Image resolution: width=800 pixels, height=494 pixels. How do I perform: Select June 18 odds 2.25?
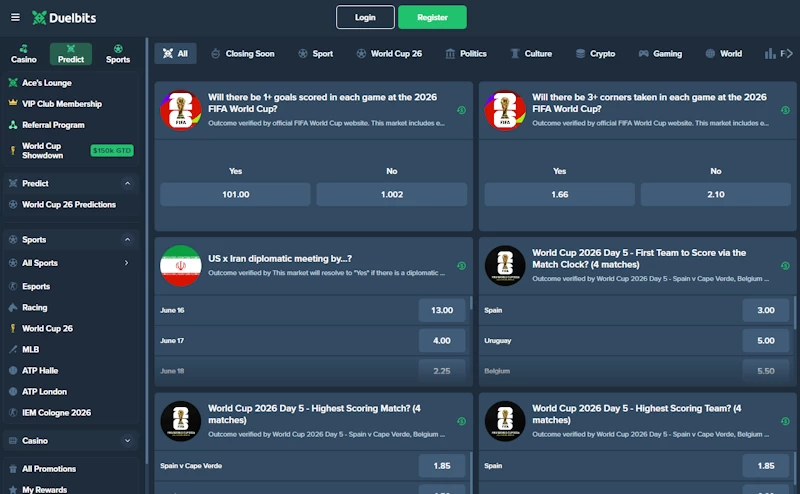coord(442,371)
